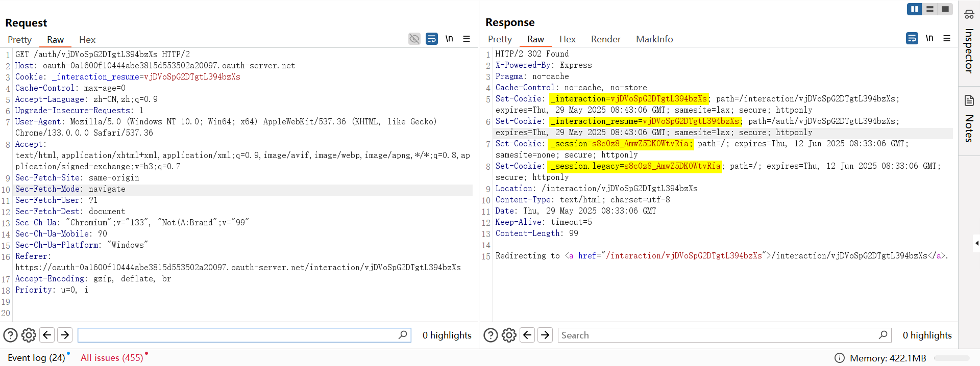Screen dimensions: 980x366
Task: Open the Render tab in Response
Action: (x=605, y=39)
